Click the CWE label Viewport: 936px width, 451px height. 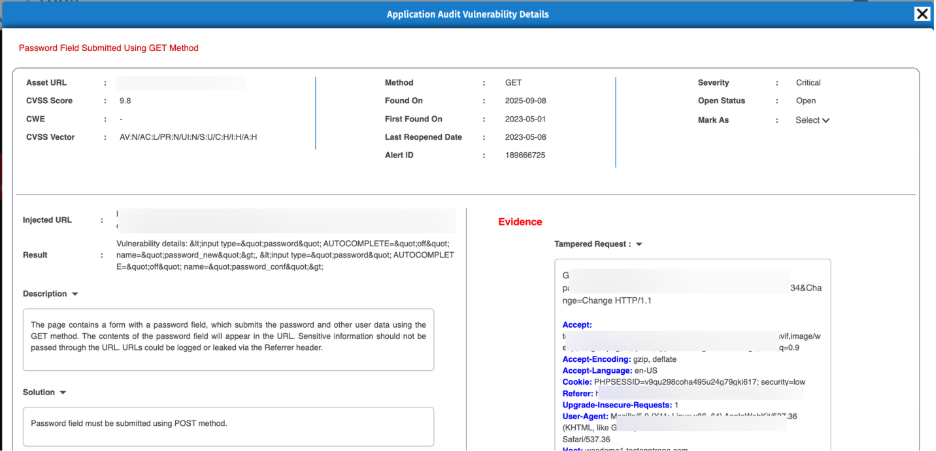35,119
